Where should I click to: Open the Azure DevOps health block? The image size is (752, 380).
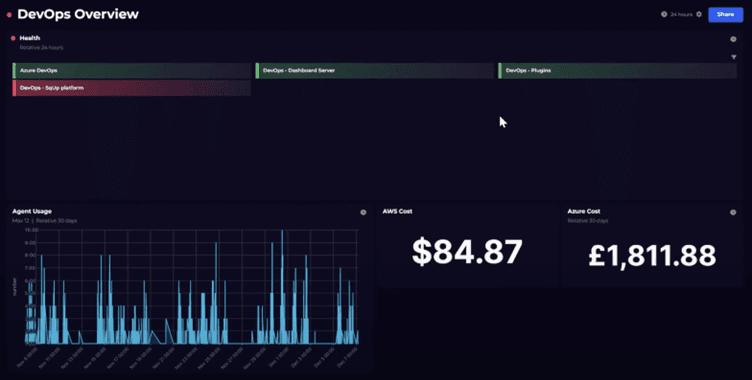point(131,71)
